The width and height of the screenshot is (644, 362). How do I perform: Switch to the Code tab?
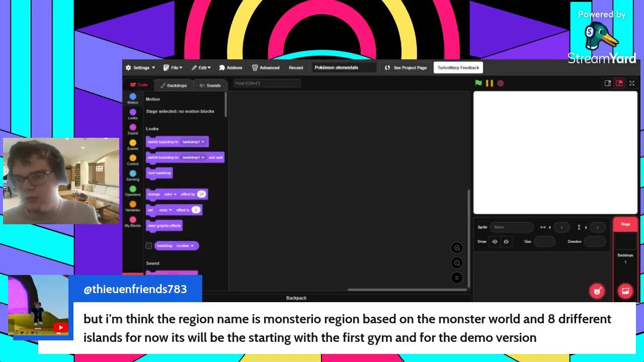pyautogui.click(x=139, y=85)
